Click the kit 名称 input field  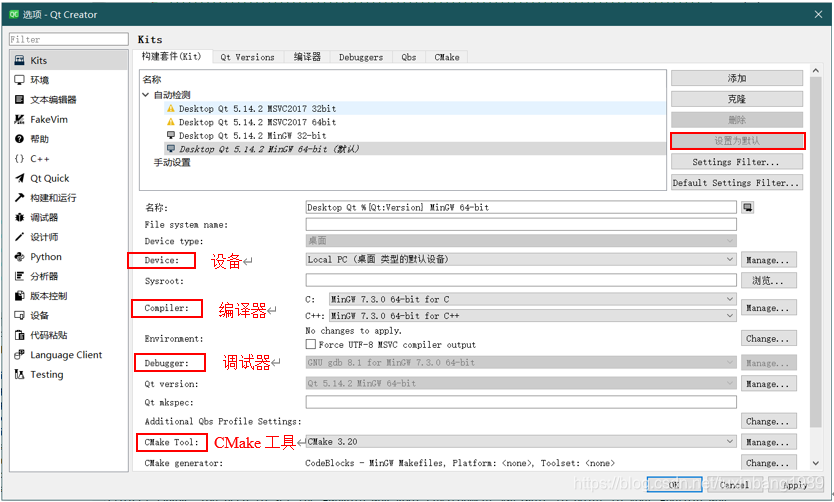click(521, 207)
